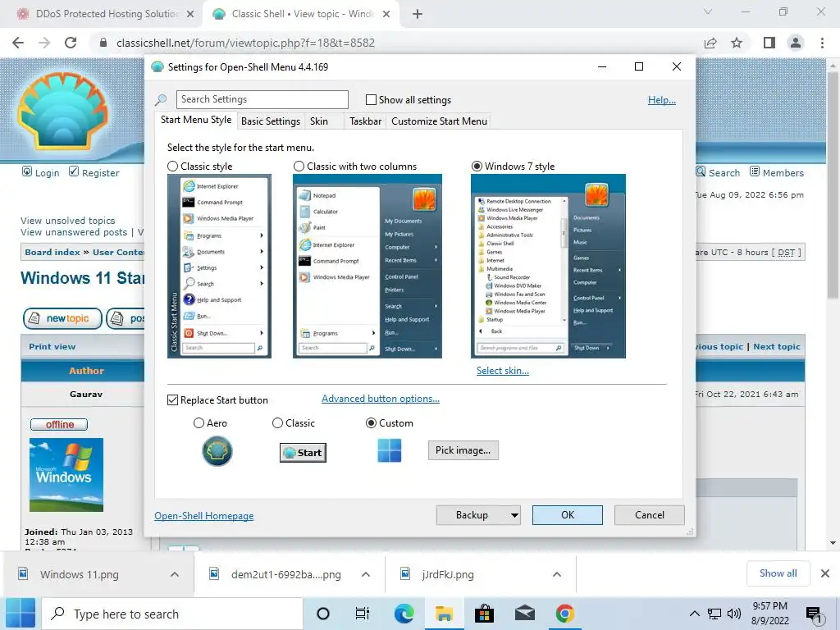Click Pick image... button

tap(463, 450)
